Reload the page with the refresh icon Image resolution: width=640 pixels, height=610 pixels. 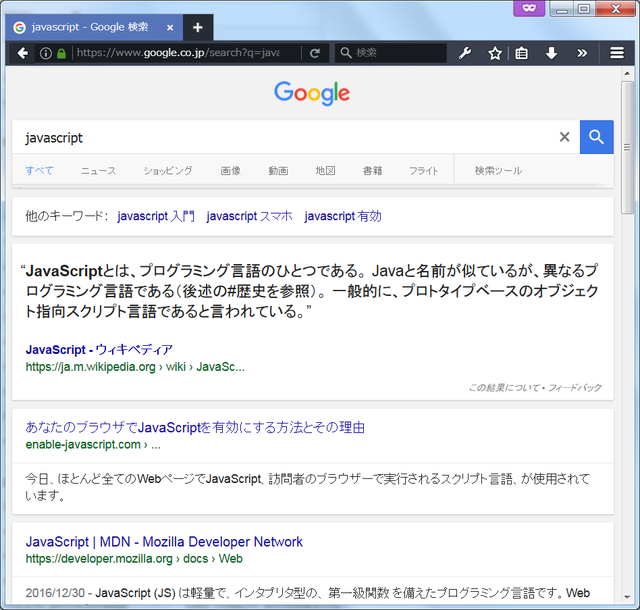coord(315,53)
